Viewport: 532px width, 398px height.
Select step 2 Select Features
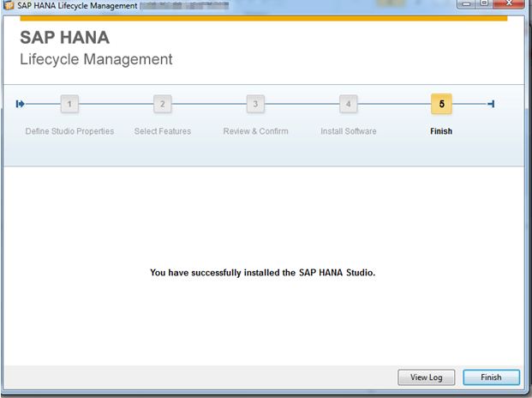(163, 104)
